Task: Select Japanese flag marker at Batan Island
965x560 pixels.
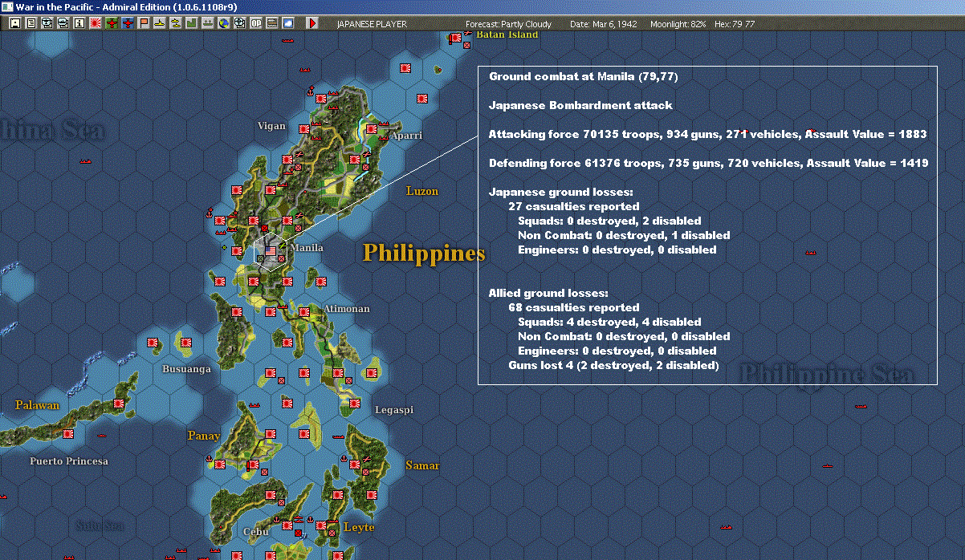Action: point(455,37)
